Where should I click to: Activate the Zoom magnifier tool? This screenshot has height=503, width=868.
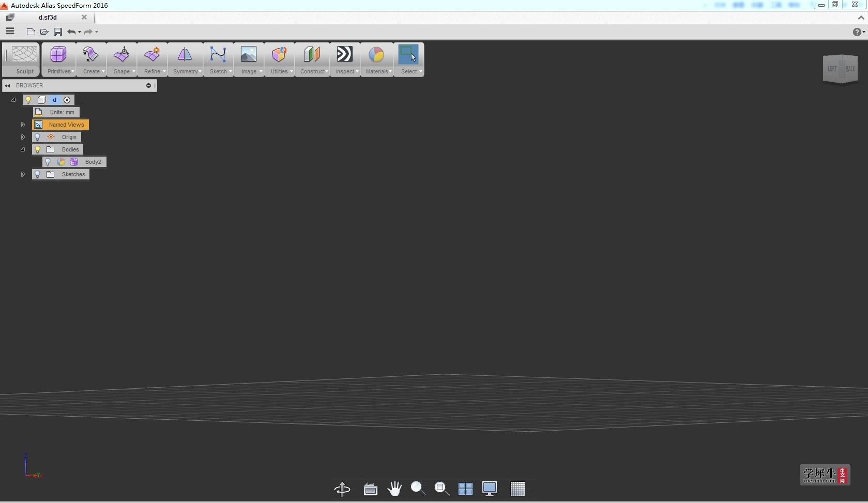coord(418,489)
